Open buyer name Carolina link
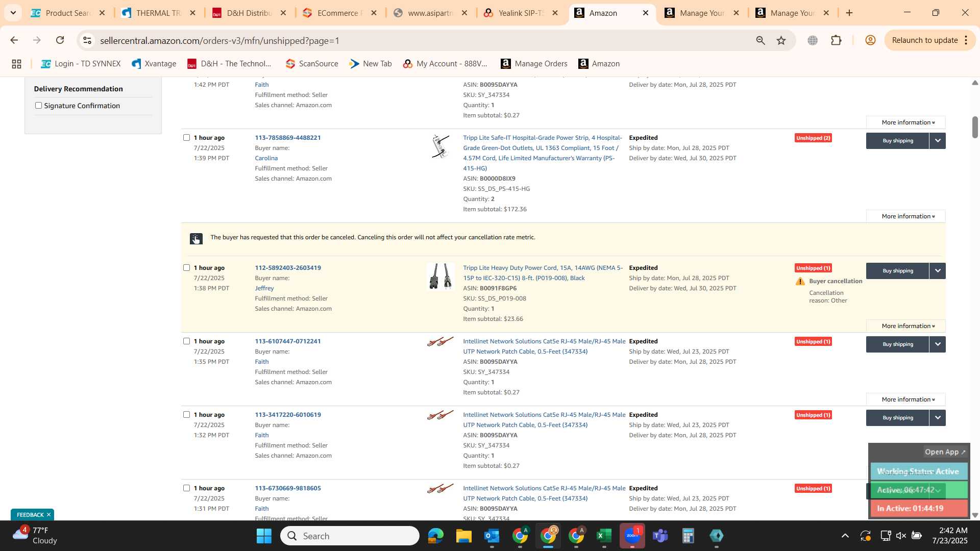The width and height of the screenshot is (980, 551). 266,158
